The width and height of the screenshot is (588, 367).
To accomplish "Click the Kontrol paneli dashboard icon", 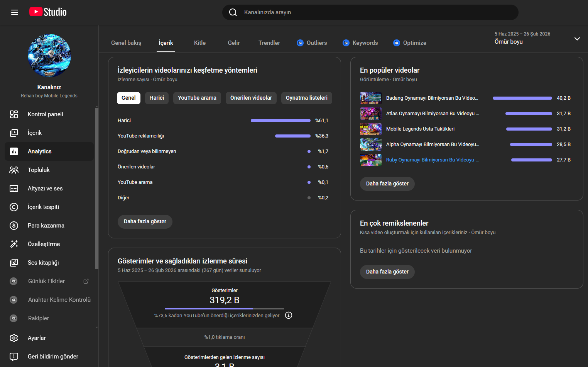I will point(14,114).
